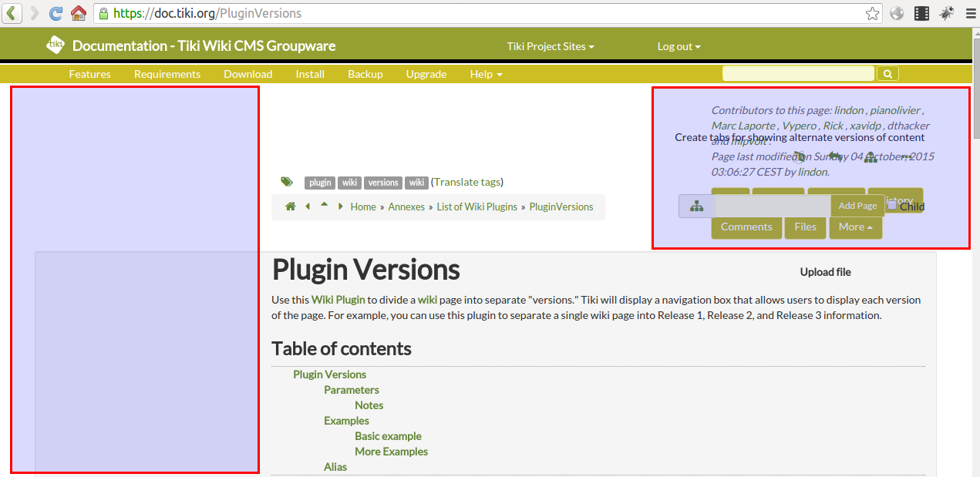Click the yellow search input field
980x477 pixels.
point(798,74)
